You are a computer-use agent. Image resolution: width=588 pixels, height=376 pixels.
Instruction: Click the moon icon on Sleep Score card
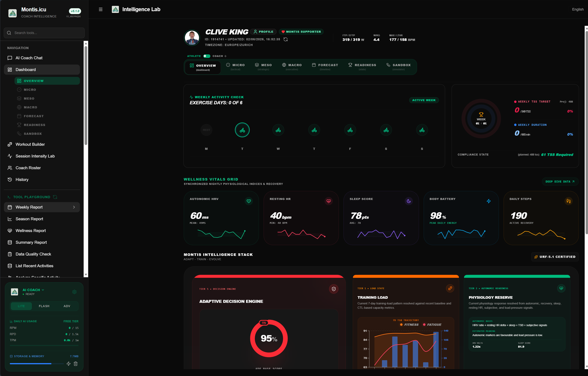click(x=409, y=201)
